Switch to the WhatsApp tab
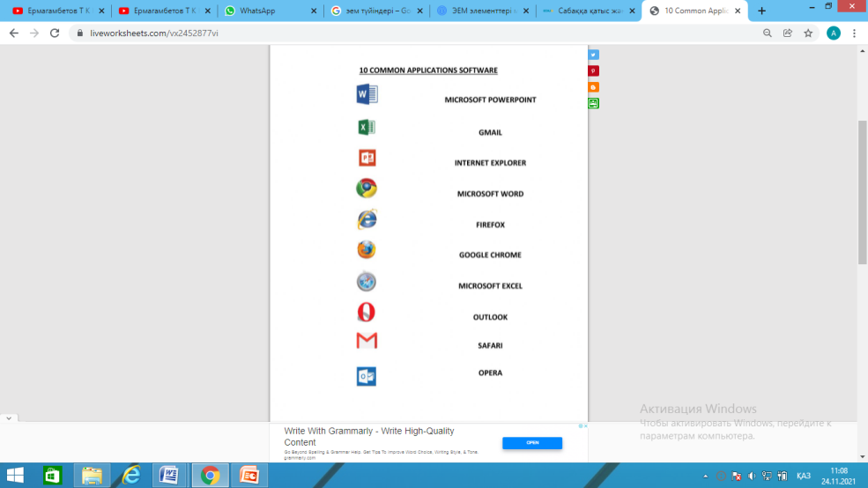The width and height of the screenshot is (868, 488). [271, 11]
